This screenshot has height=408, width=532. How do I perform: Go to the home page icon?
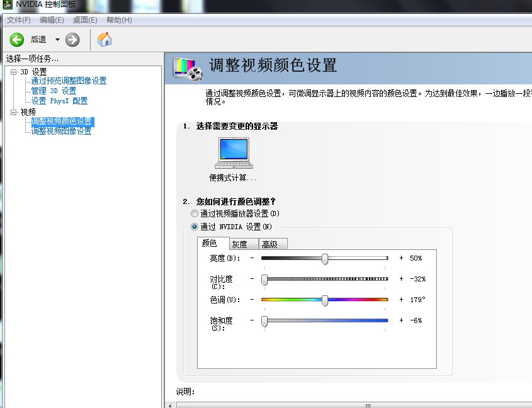pyautogui.click(x=105, y=40)
